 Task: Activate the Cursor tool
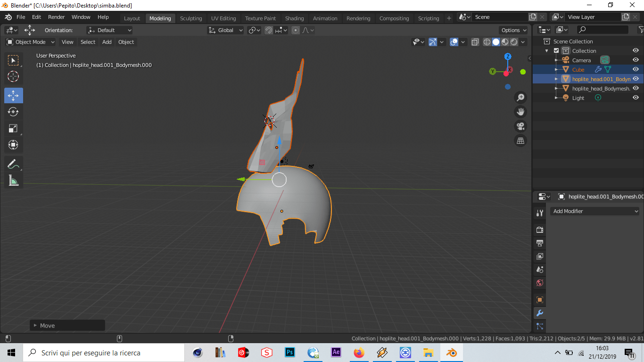pos(13,76)
